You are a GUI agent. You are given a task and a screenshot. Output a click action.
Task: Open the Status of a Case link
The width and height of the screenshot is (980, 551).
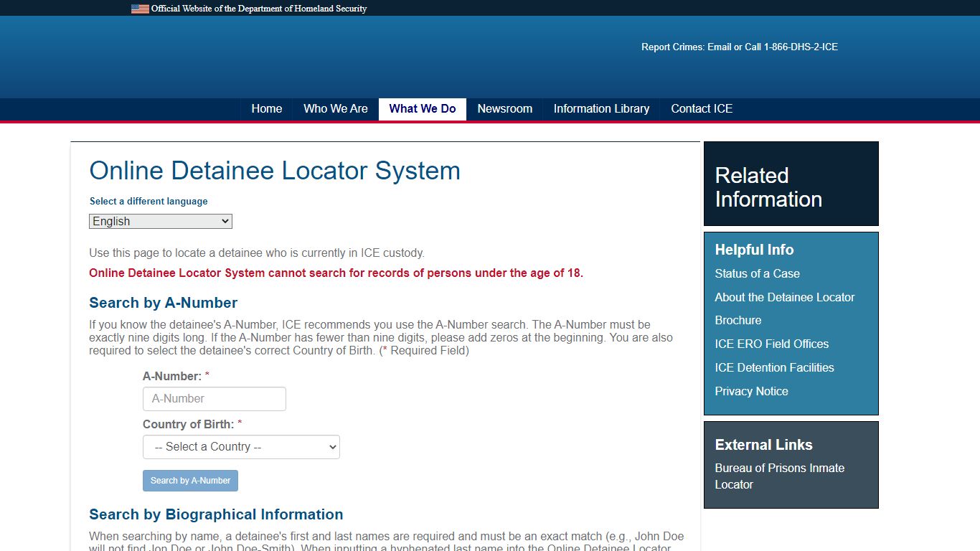point(757,273)
